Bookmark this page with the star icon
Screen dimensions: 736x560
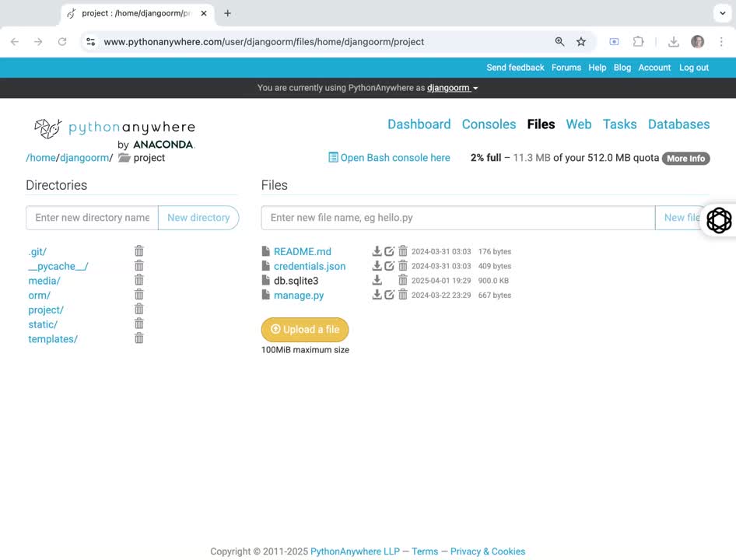(581, 42)
